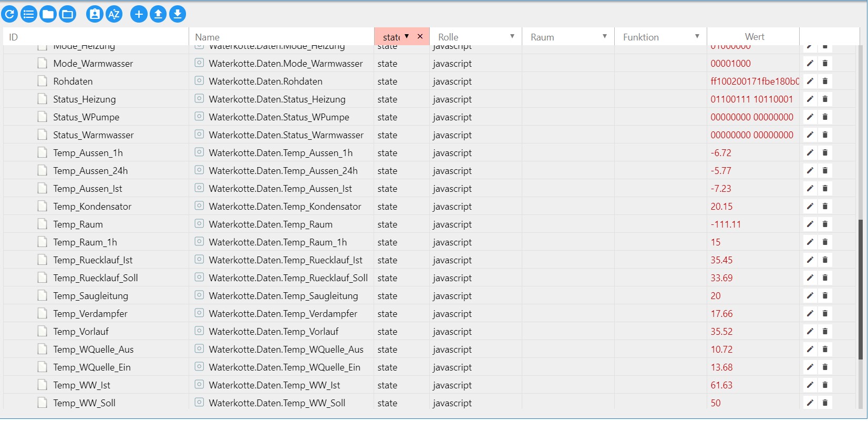Click the refresh objects button
This screenshot has width=868, height=421.
[9, 14]
